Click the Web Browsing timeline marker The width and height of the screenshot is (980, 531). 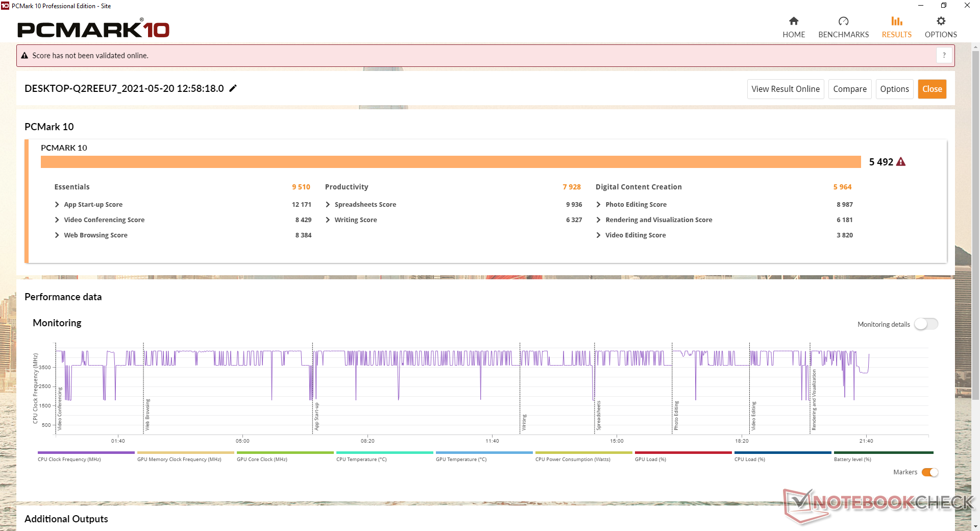(148, 415)
